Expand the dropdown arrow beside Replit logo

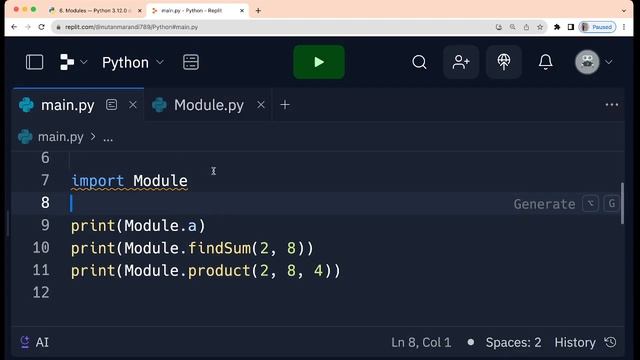[x=84, y=62]
